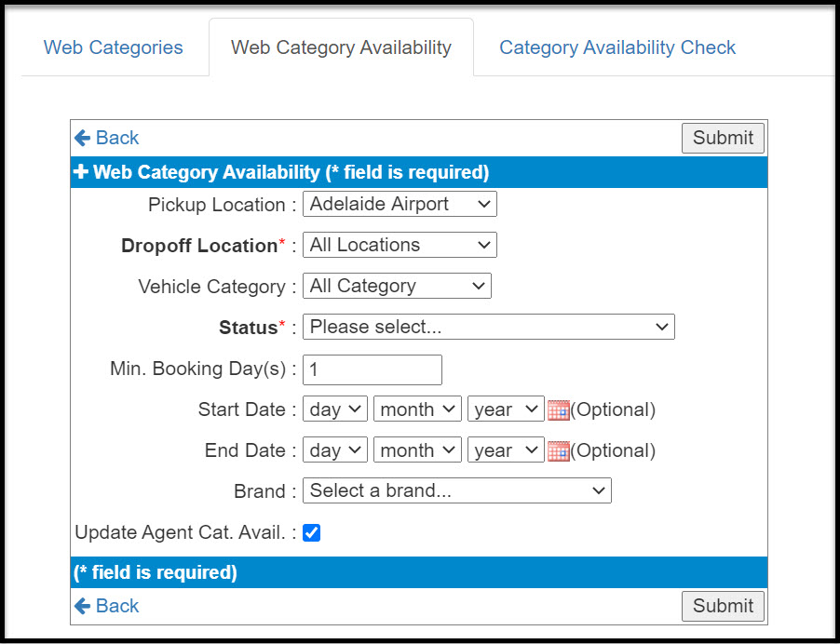Open the Start Date calendar picker icon

pyautogui.click(x=558, y=409)
